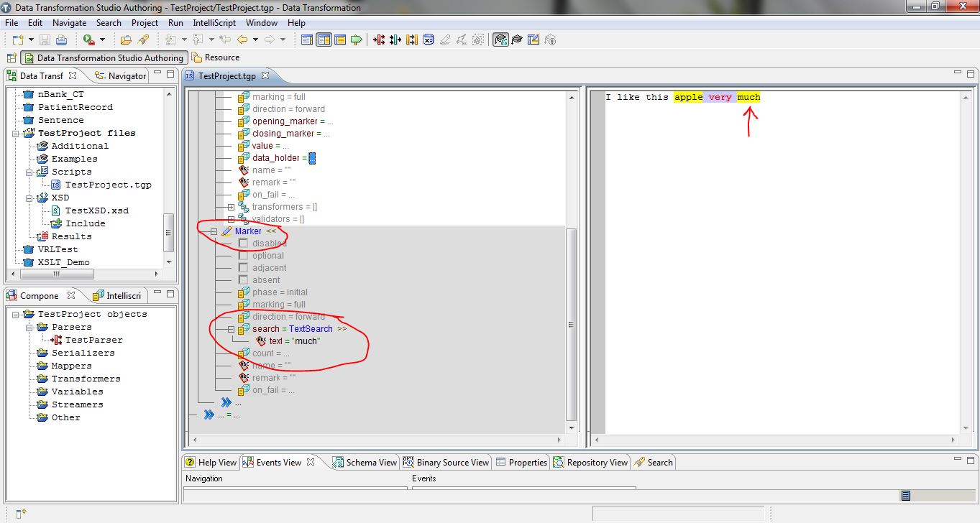Switch to the Binary Source View tab
This screenshot has width=980, height=523.
click(446, 463)
